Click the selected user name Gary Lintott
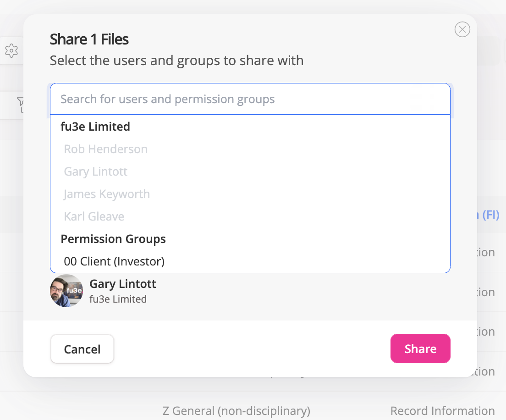The width and height of the screenshot is (506, 420). coord(123,284)
